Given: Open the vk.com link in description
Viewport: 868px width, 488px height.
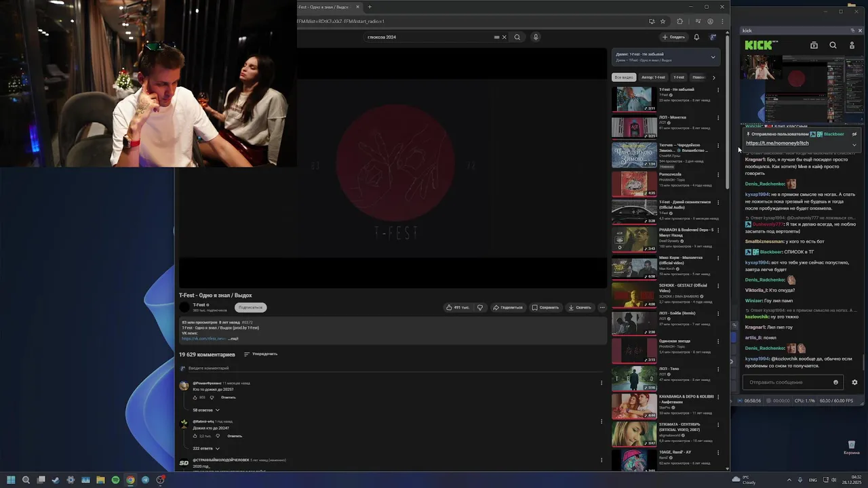Looking at the screenshot, I should coord(203,338).
